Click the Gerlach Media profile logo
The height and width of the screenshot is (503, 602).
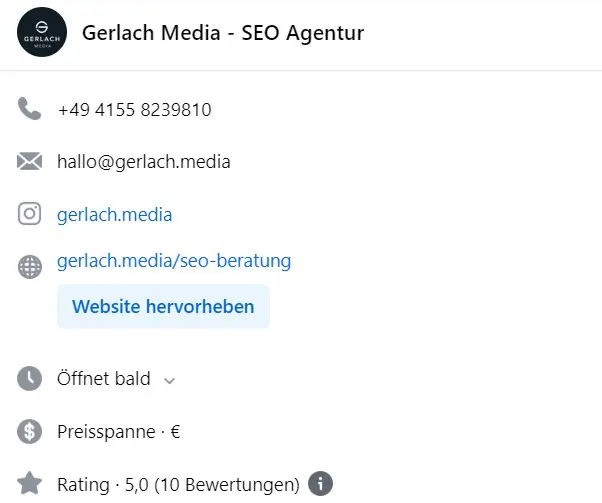point(43,33)
